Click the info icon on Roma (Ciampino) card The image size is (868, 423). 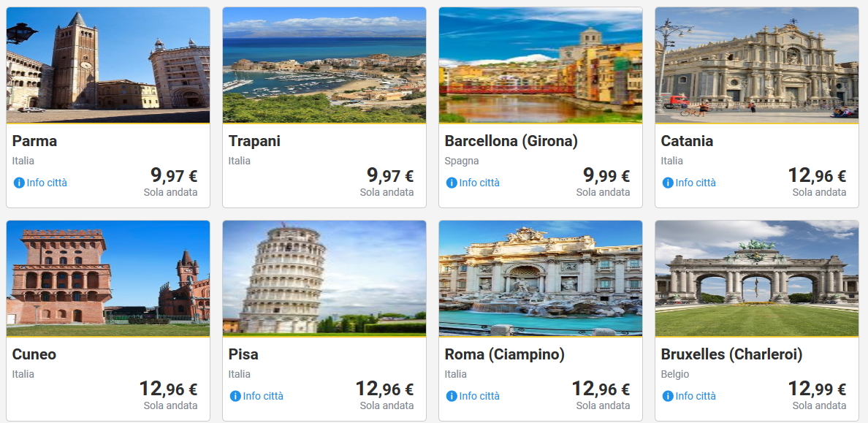[452, 396]
